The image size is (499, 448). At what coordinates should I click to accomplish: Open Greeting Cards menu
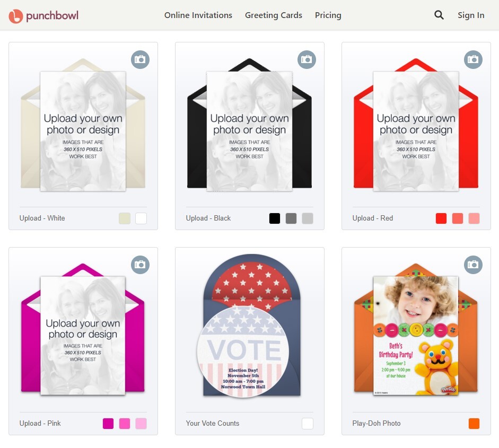274,15
